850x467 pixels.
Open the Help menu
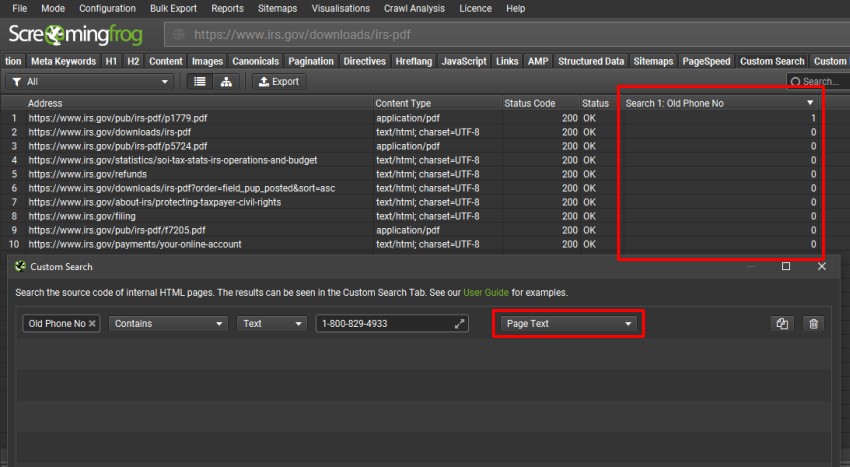tap(516, 9)
